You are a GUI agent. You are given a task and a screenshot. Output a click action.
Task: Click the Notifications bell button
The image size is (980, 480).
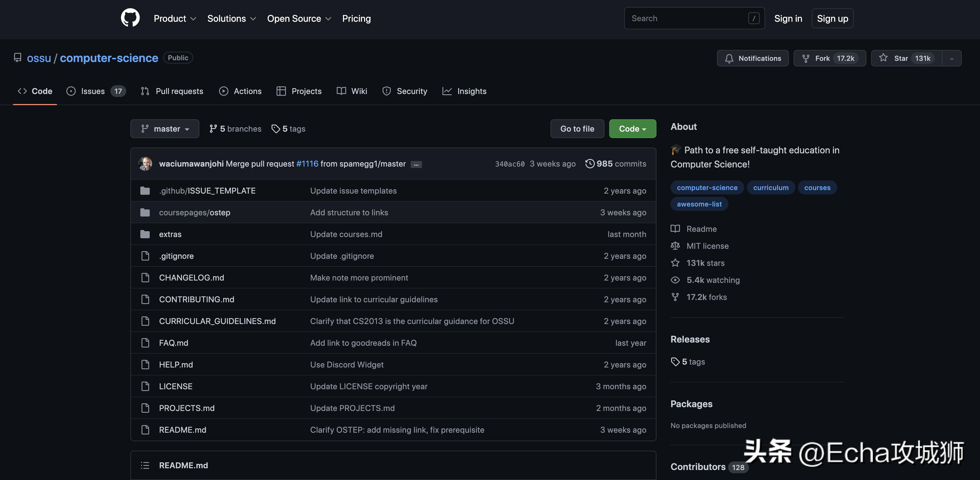(752, 58)
